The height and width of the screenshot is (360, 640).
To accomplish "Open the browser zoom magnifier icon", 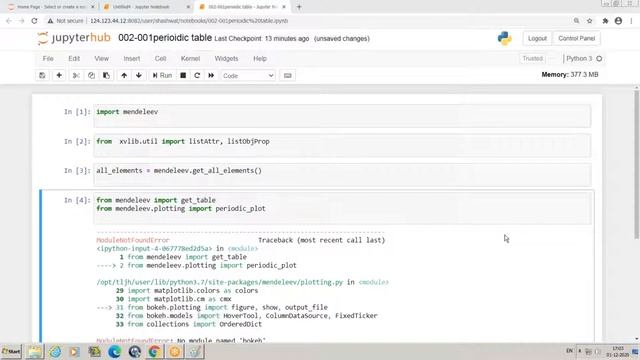I will 576,21.
